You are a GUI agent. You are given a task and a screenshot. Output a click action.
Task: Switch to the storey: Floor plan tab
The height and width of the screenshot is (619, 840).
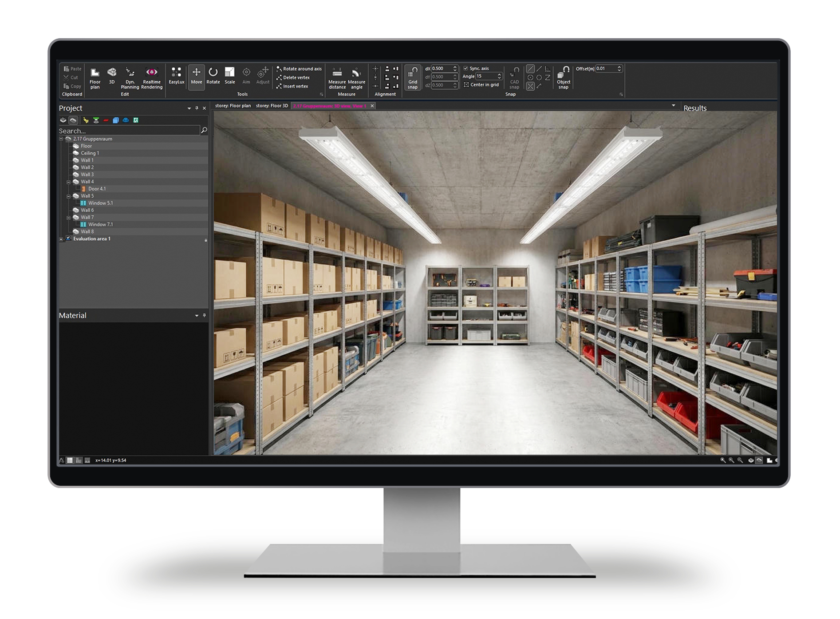tap(233, 106)
